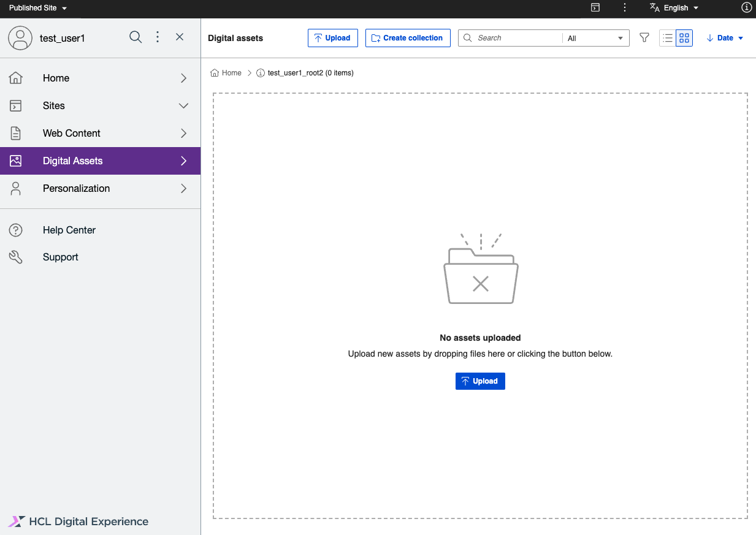Select the Digital Assets sidebar icon

pos(16,161)
